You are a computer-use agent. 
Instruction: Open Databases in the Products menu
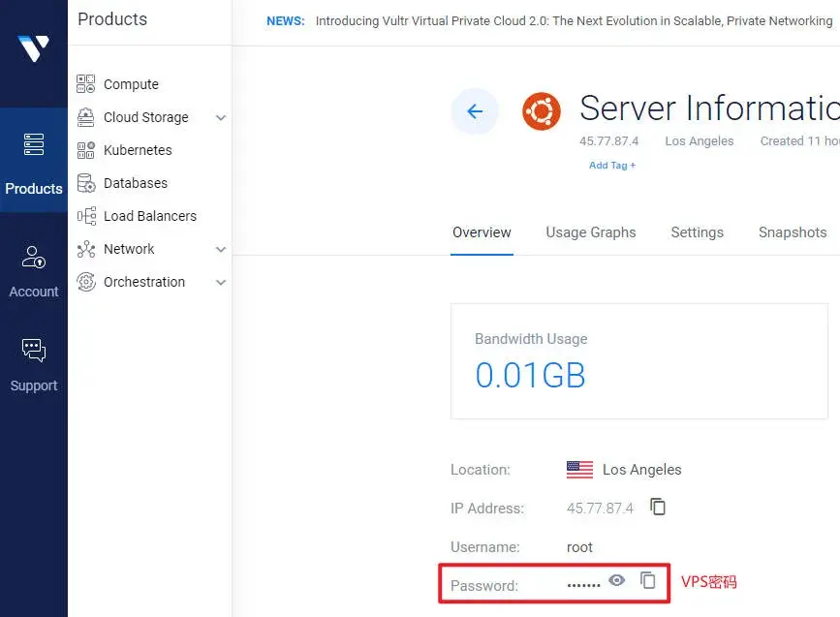pyautogui.click(x=136, y=183)
